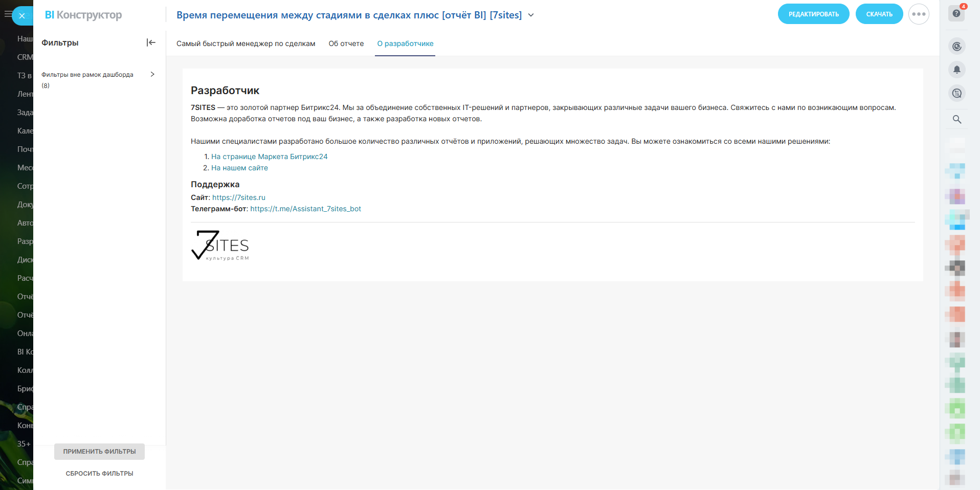The height and width of the screenshot is (490, 980).
Task: Open the search magnifier in right rail
Action: tap(957, 119)
